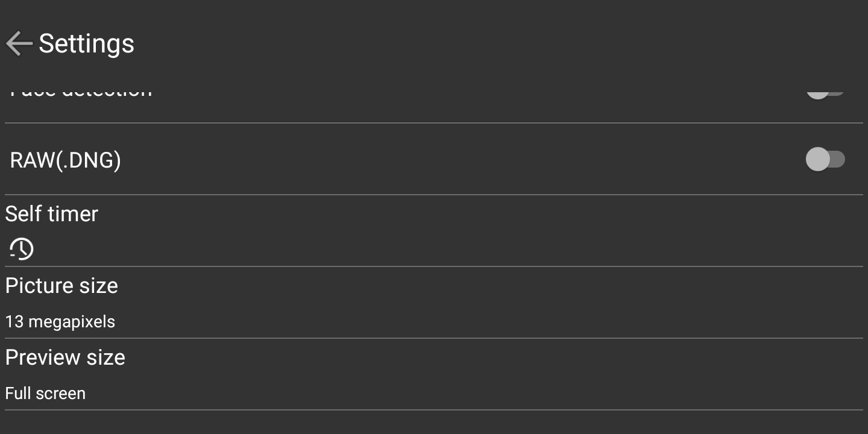Select the 13 megapixels value
This screenshot has height=434, width=868.
(x=60, y=322)
